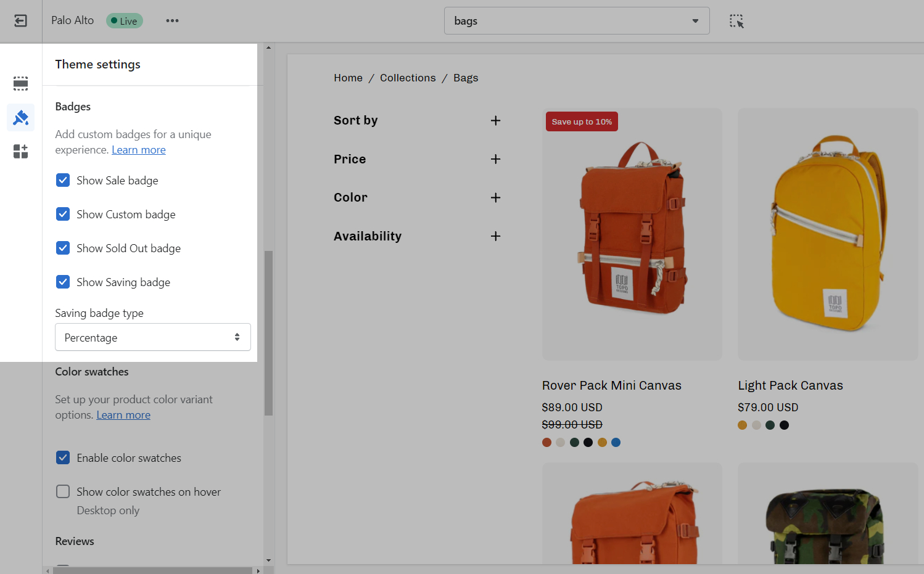Open the Saving badge type dropdown
Image resolution: width=924 pixels, height=574 pixels.
pos(153,337)
